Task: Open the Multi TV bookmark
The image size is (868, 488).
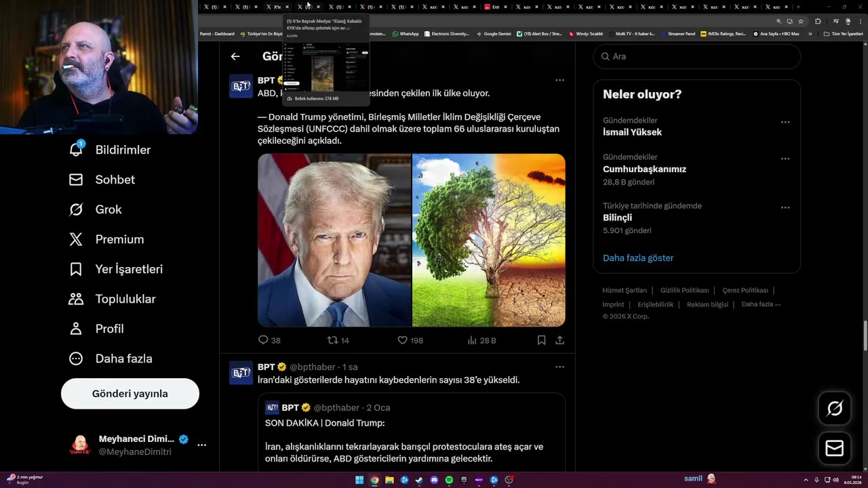Action: (632, 33)
